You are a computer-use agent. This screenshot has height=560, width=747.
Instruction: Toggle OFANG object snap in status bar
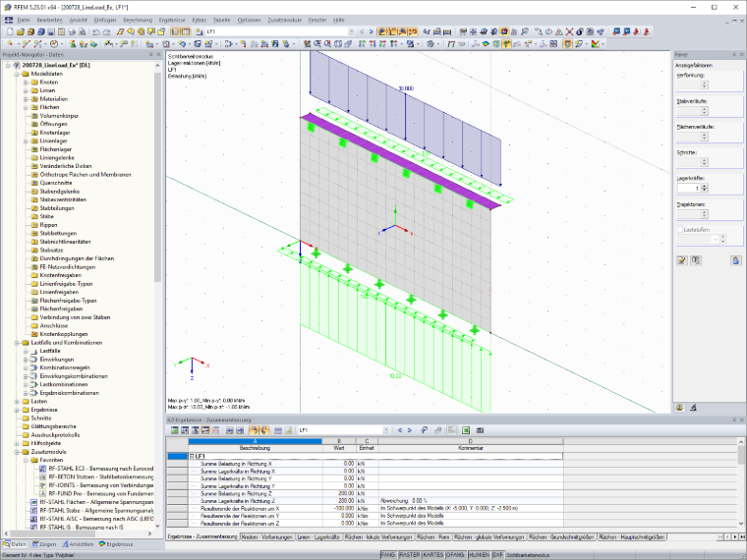(x=455, y=555)
